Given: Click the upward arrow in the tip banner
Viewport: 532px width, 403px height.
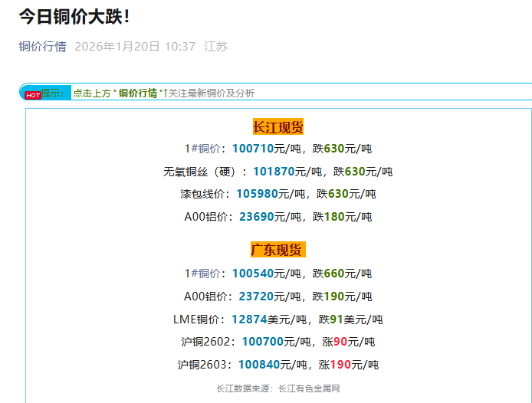Looking at the screenshot, I should coord(165,93).
